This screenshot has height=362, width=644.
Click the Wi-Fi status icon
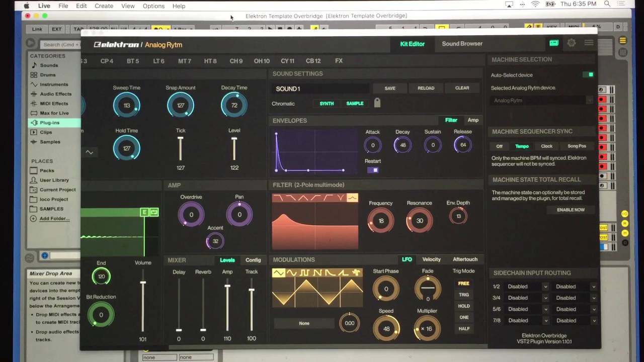click(535, 5)
